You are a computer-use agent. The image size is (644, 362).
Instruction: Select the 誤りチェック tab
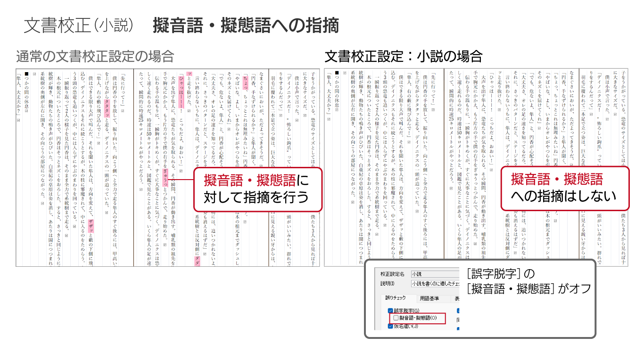tap(395, 298)
